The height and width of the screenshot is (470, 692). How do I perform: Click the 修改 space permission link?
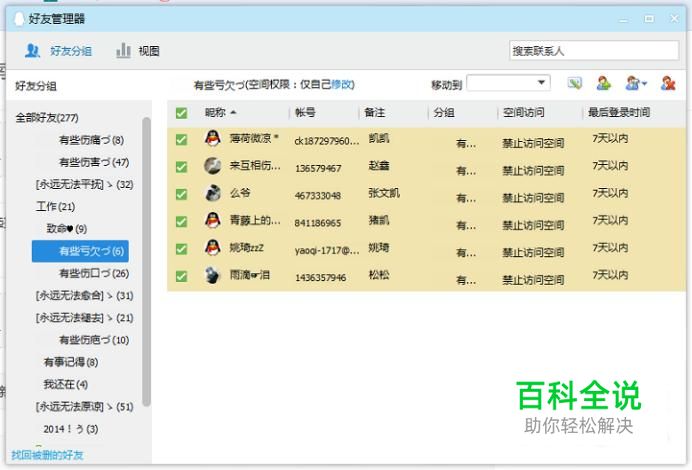tap(342, 84)
